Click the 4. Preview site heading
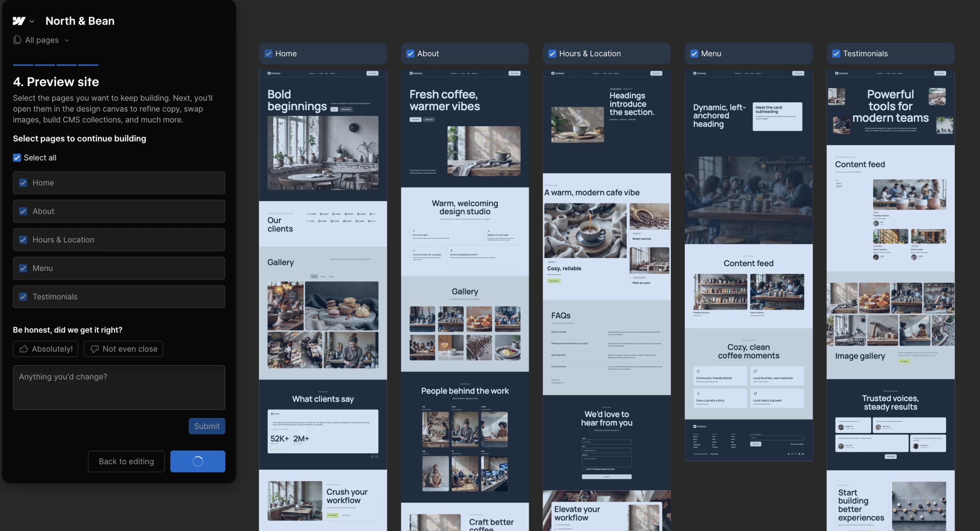 pyautogui.click(x=56, y=82)
